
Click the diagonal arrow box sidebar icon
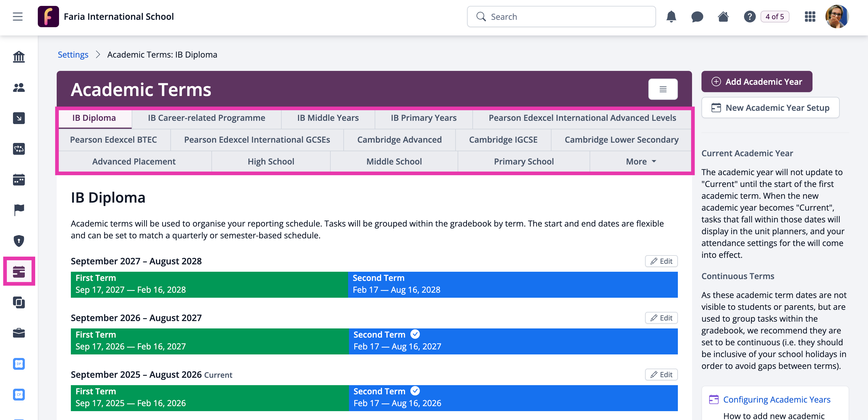pos(19,118)
